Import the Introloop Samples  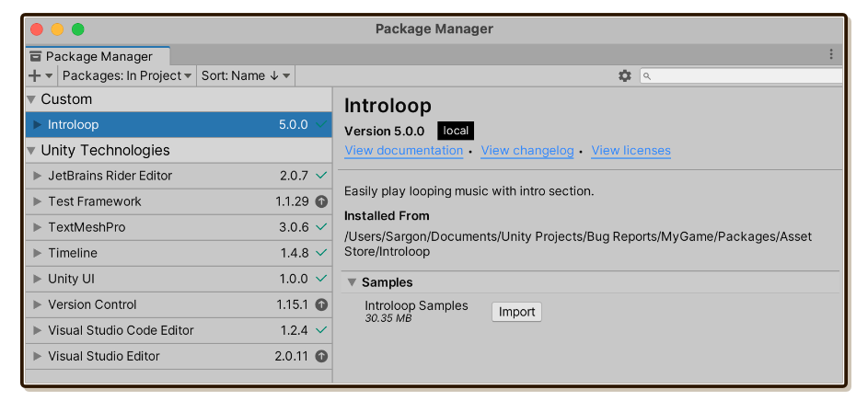[x=516, y=312]
